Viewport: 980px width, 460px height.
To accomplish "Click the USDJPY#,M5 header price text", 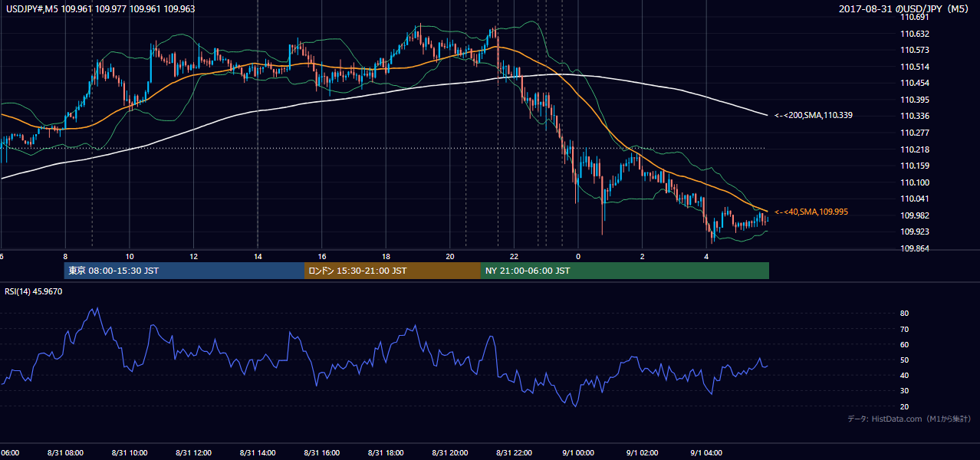I will click(100, 9).
